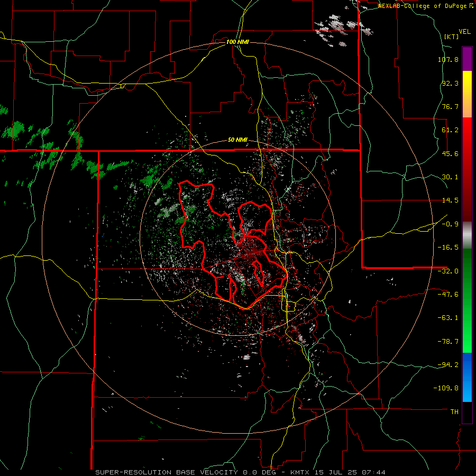Viewport: 476px width, 476px height.
Task: Click the [KT] units label
Action: tap(452, 36)
